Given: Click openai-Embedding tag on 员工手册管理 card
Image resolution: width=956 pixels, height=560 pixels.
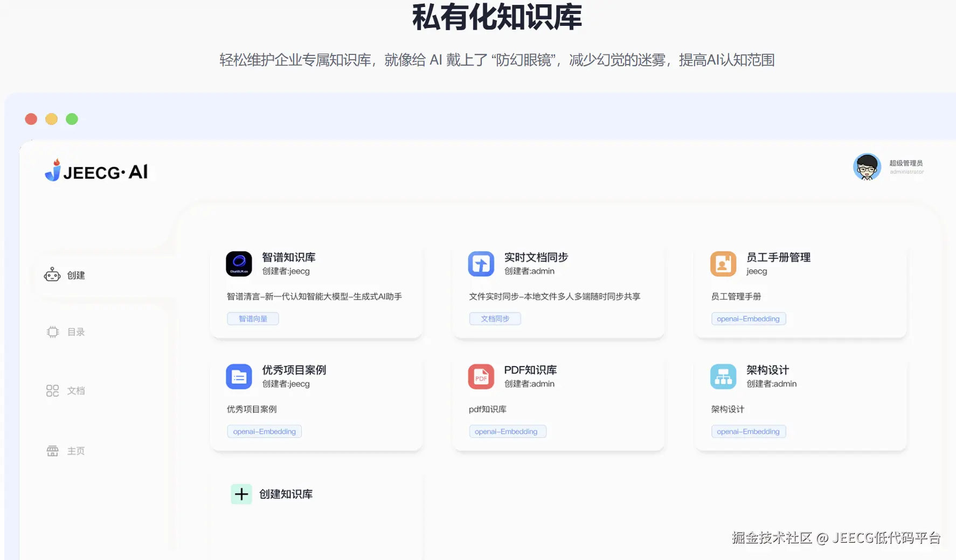Looking at the screenshot, I should click(748, 319).
